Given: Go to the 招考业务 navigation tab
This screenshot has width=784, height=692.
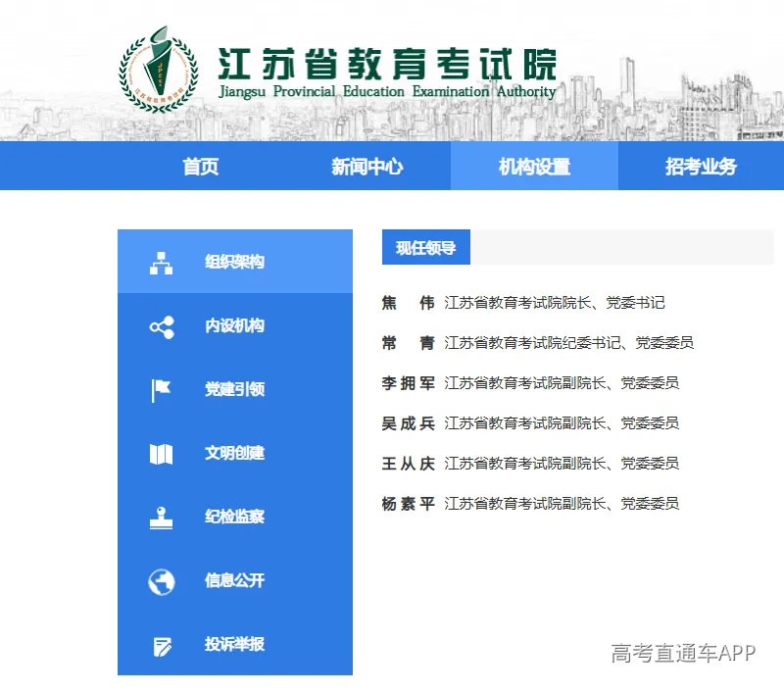Looking at the screenshot, I should pyautogui.click(x=701, y=166).
